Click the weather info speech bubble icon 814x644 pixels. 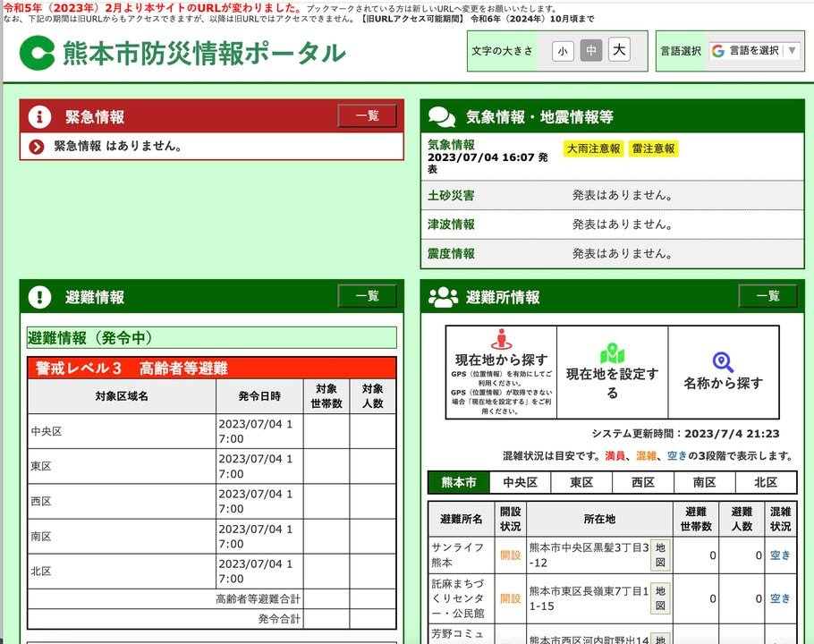441,117
